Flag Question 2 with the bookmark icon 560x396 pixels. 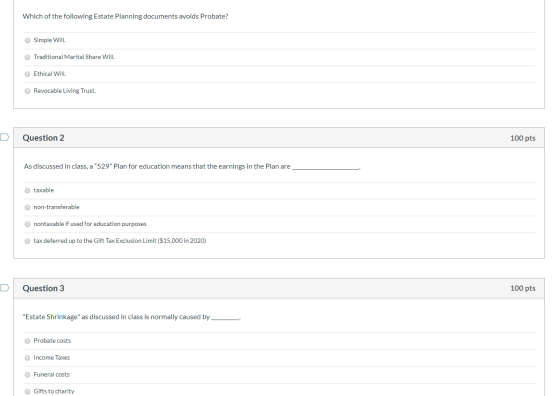(x=4, y=137)
